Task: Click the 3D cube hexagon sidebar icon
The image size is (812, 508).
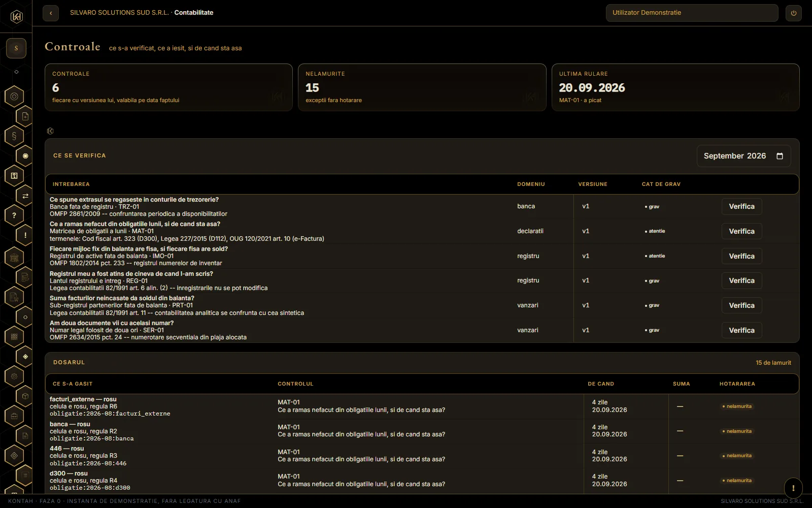Action: click(x=25, y=396)
